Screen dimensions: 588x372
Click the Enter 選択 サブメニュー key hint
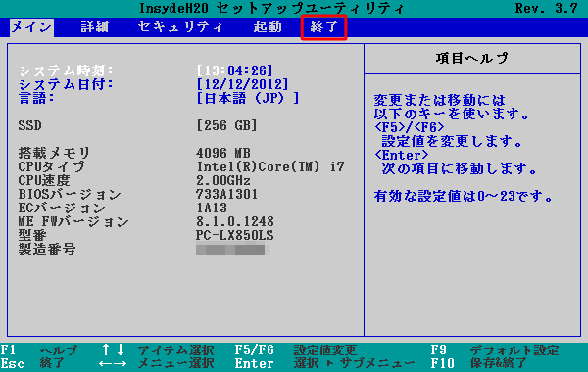324,363
